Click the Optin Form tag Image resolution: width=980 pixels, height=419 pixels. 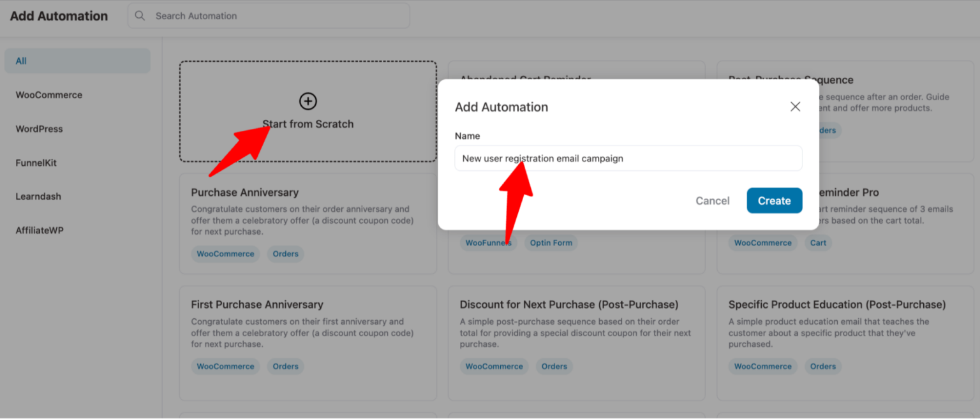click(x=551, y=242)
